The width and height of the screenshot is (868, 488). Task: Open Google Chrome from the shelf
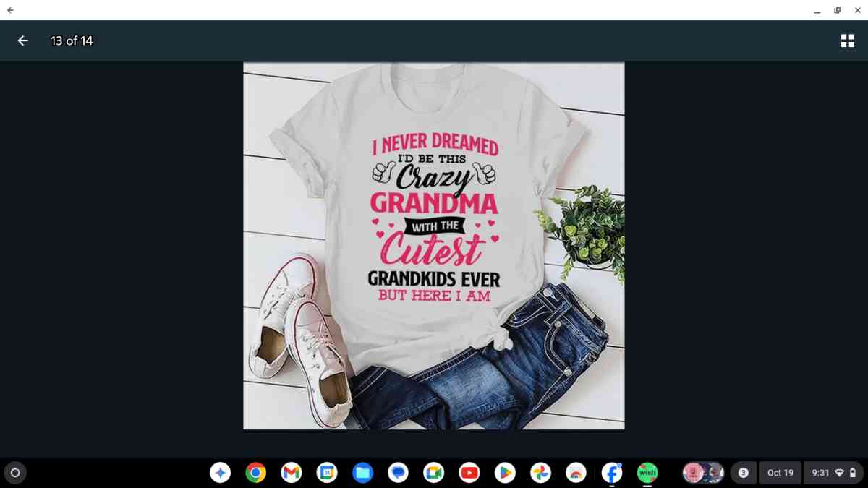(255, 473)
